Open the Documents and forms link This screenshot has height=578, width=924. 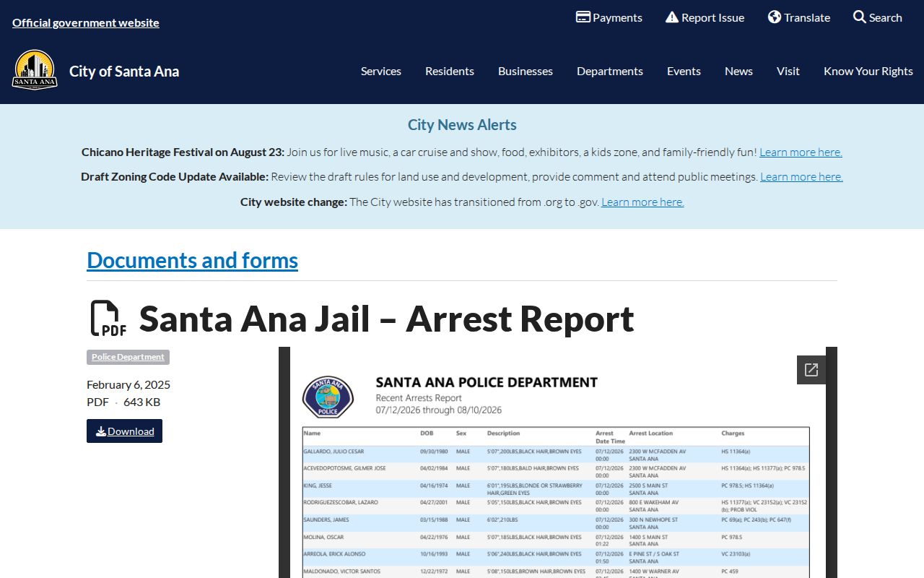pos(192,260)
